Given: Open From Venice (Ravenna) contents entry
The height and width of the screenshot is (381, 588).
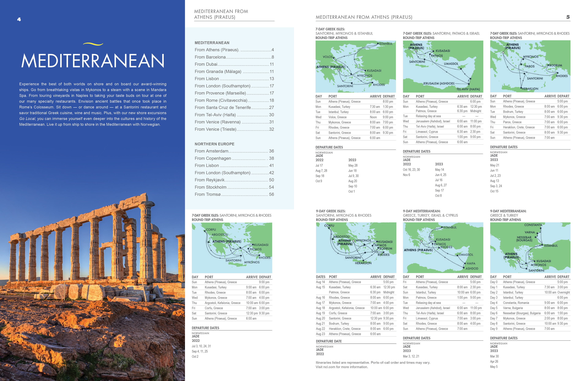Looking at the screenshot, I should [234, 122].
